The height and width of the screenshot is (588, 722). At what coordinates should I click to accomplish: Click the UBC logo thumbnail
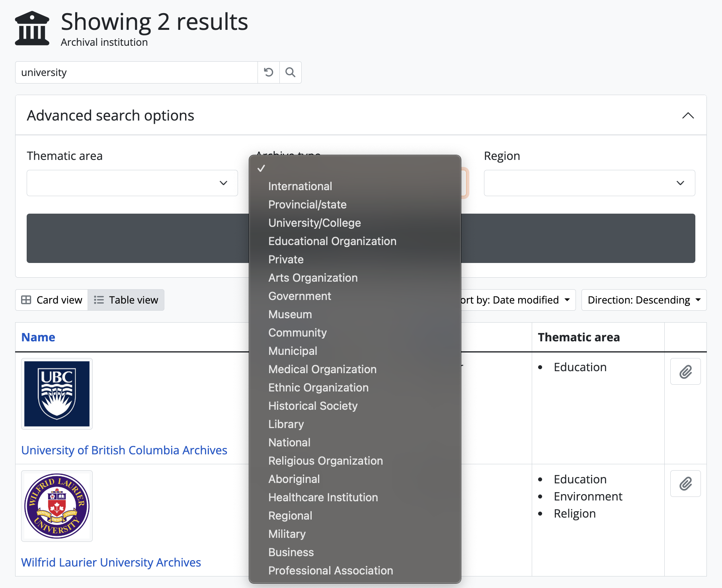point(57,394)
